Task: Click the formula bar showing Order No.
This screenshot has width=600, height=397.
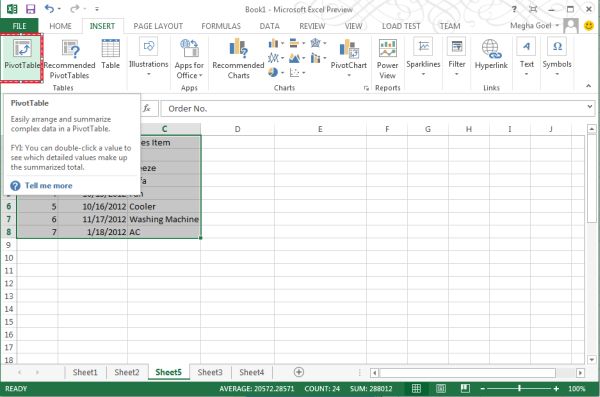Action: click(373, 109)
